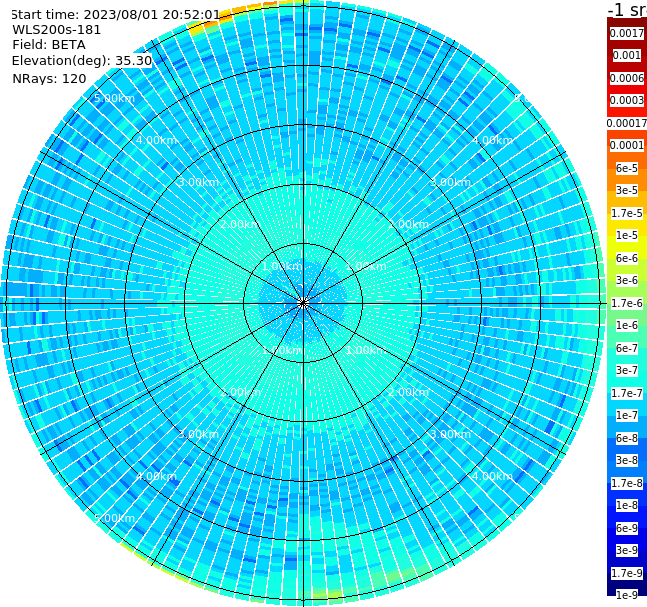Screen dimensions: 647x607
Task: Click the Start time 2023/08/01 20:52:01 text
Action: tap(115, 15)
